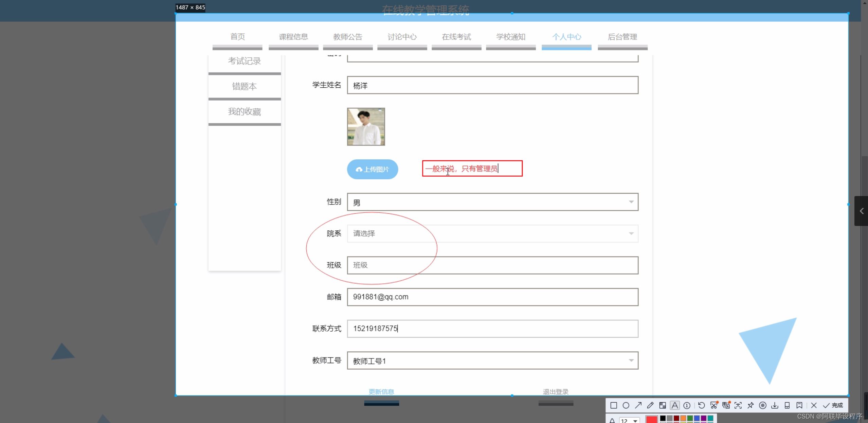
Task: Finish screenshot with 完成 button
Action: pos(833,405)
